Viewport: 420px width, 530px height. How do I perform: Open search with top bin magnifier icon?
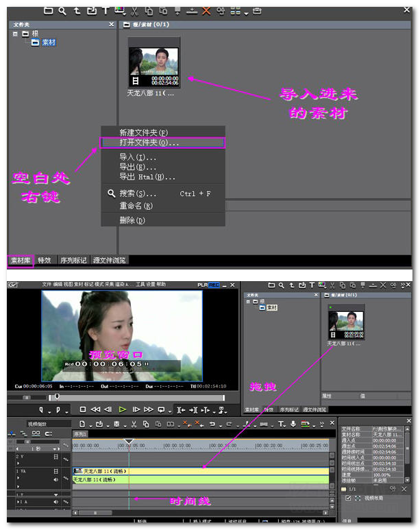[62, 11]
